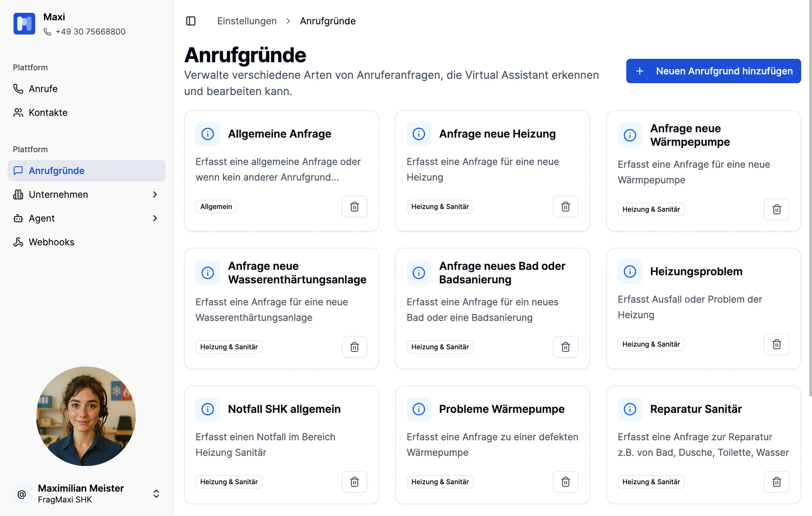This screenshot has height=516, width=812.
Task: Expand the Agent section
Action: point(155,218)
